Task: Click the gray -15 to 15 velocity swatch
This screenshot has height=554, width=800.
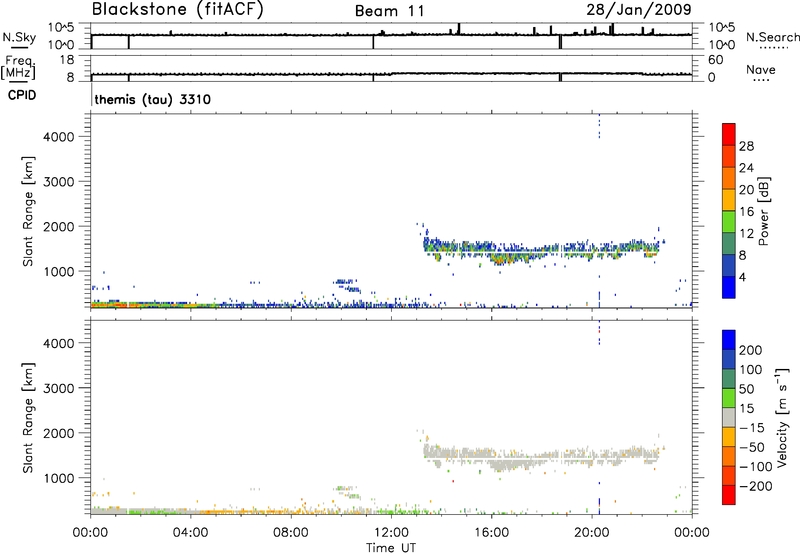Action: (729, 417)
